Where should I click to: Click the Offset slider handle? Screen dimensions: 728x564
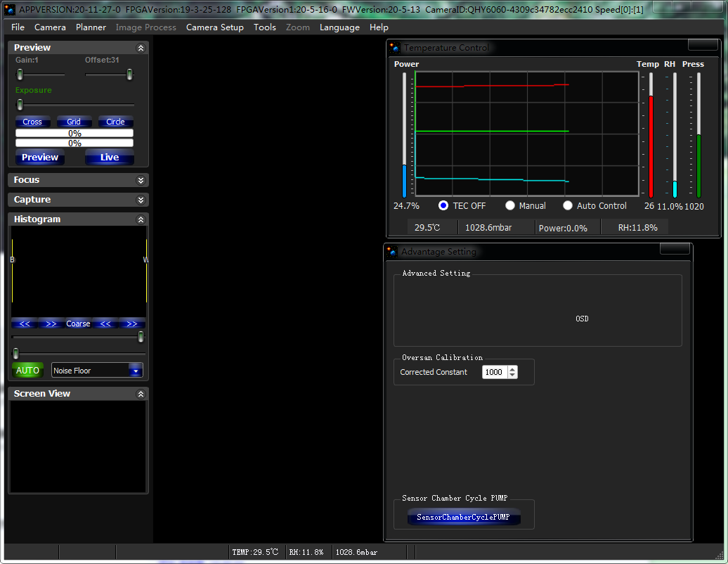point(129,75)
